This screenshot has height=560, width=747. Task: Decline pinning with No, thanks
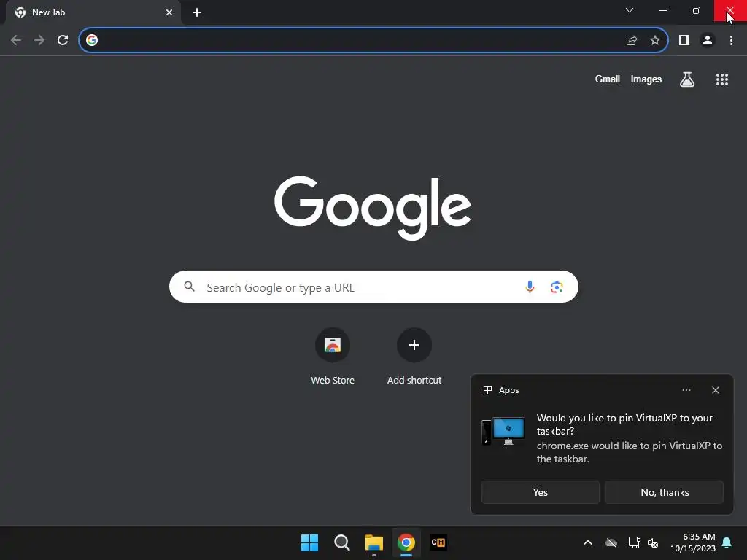(665, 492)
